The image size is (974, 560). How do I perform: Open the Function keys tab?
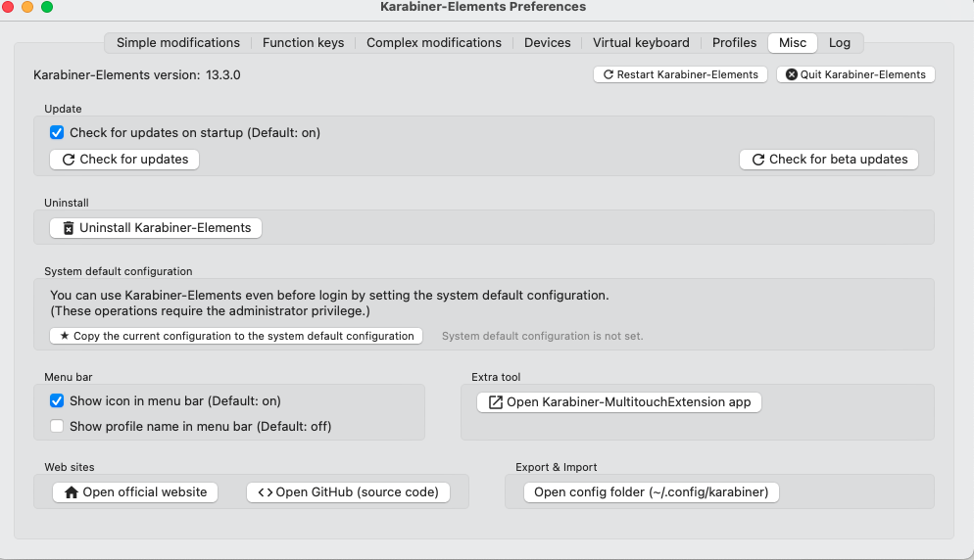point(303,43)
